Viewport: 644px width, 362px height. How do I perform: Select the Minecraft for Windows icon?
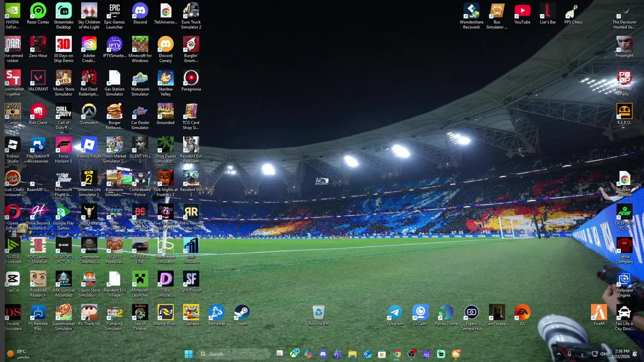[140, 50]
